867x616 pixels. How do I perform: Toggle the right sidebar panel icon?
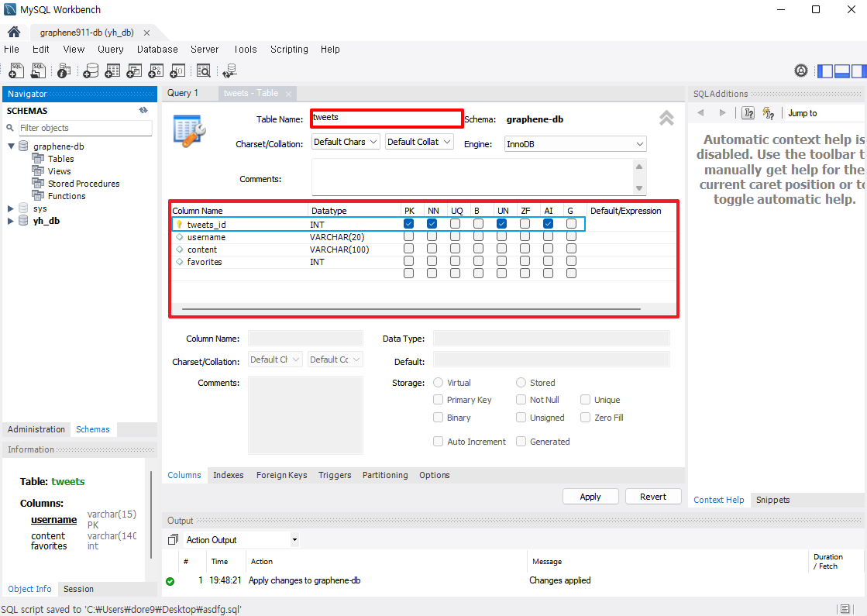(858, 71)
